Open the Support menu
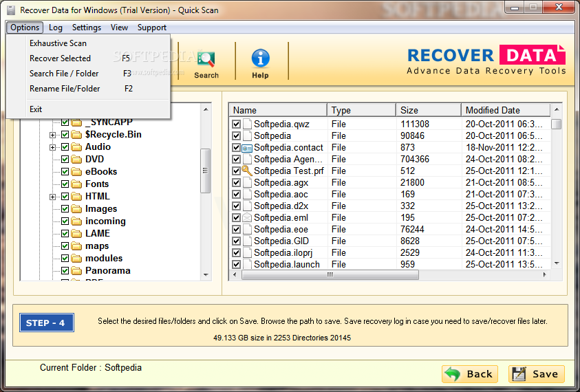The image size is (580, 392). click(x=151, y=28)
